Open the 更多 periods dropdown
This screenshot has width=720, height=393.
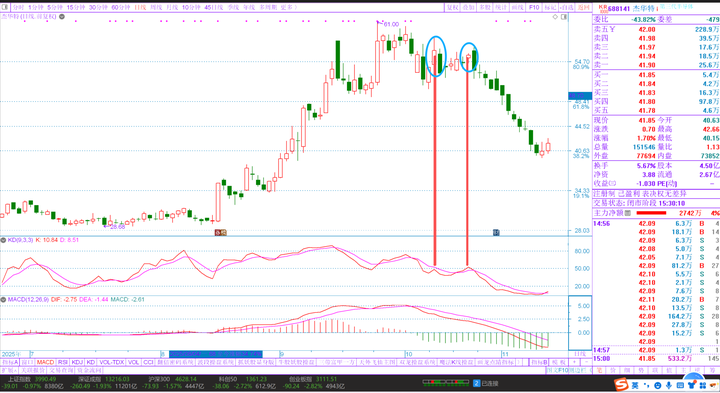click(x=288, y=7)
